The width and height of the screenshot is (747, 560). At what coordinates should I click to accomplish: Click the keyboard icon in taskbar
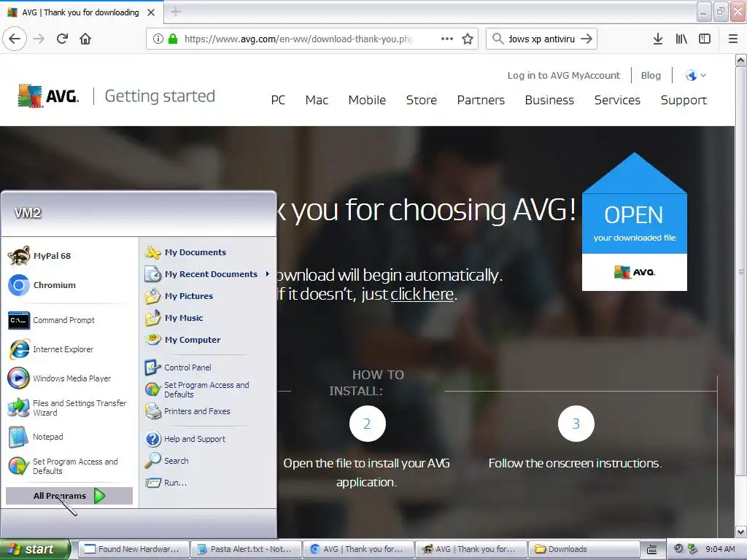pos(651,550)
